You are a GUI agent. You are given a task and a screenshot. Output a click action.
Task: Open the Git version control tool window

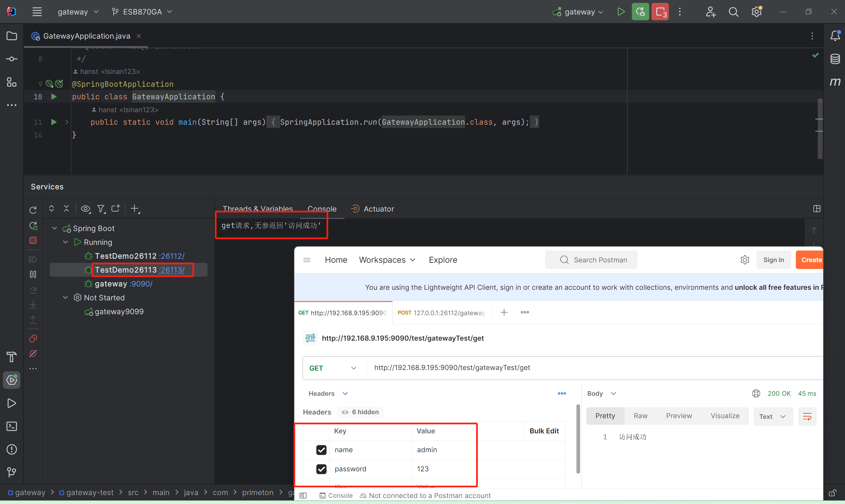pyautogui.click(x=12, y=472)
